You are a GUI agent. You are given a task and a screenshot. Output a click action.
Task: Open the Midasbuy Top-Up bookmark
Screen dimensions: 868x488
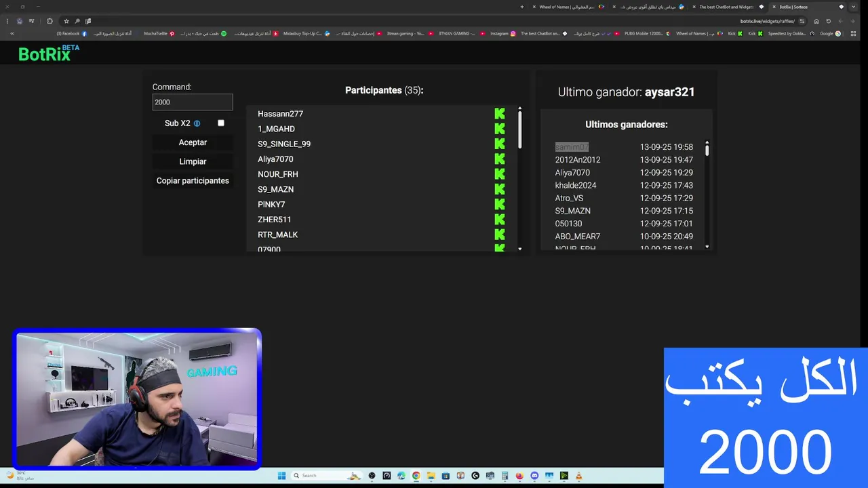[307, 33]
